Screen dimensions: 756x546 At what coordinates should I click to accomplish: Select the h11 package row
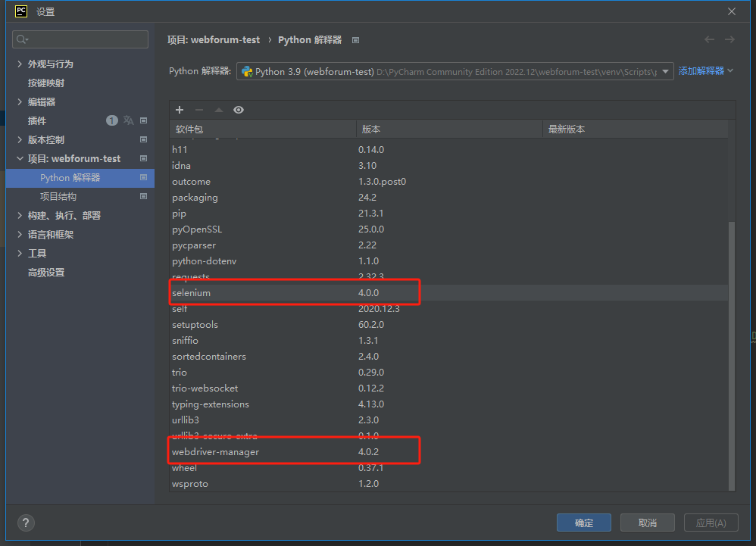click(448, 149)
